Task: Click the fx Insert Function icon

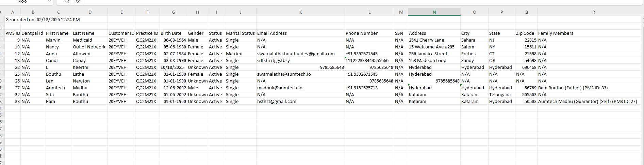Action: point(78,2)
